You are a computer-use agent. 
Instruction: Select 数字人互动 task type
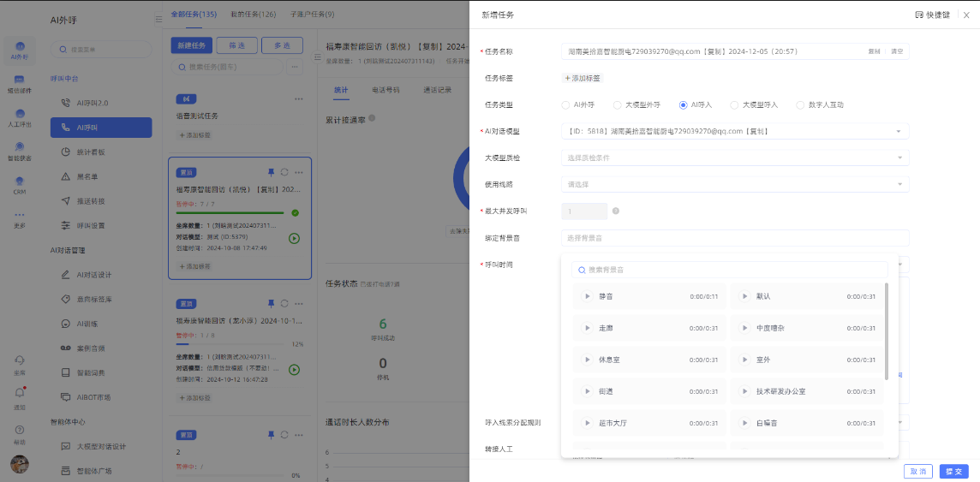(x=788, y=105)
